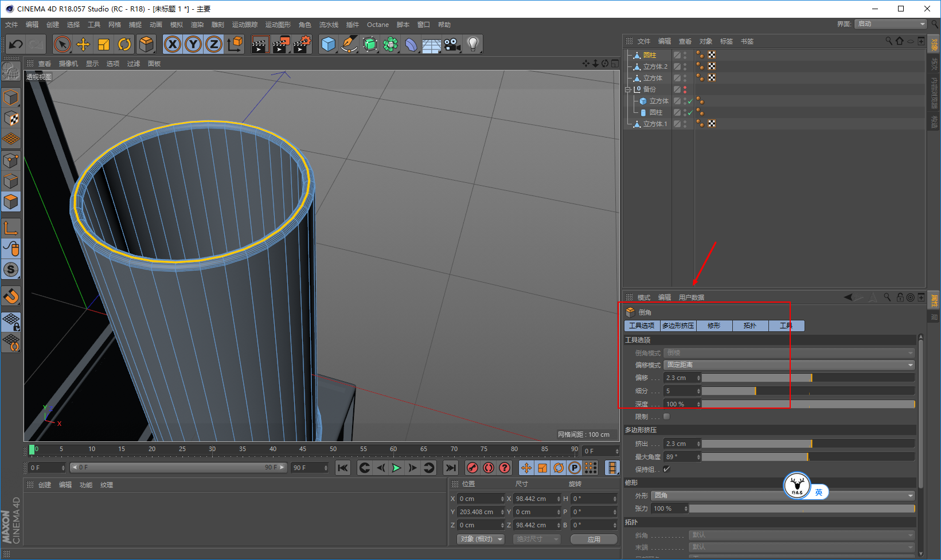Open 对象 (相对) coordinate dropdown
This screenshot has width=941, height=560.
[481, 539]
